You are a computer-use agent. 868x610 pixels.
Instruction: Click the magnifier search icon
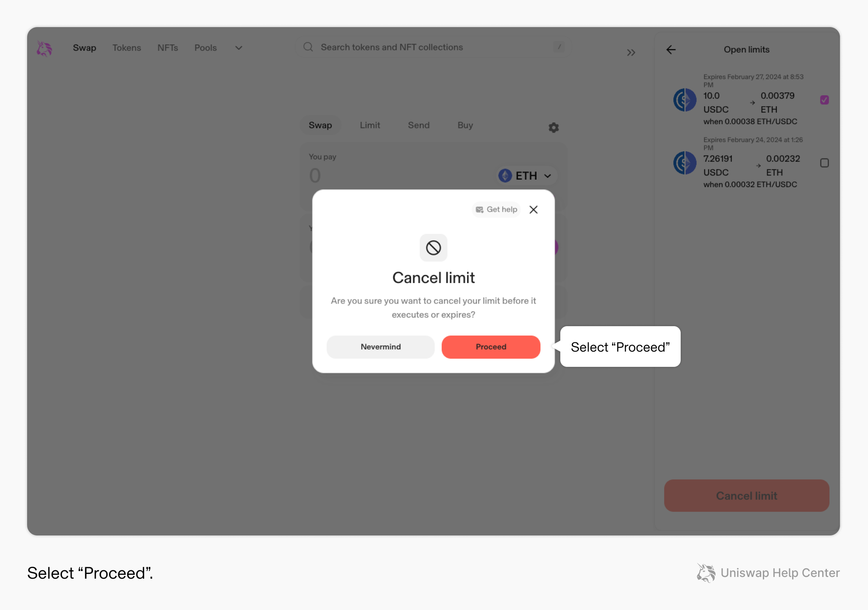point(308,47)
